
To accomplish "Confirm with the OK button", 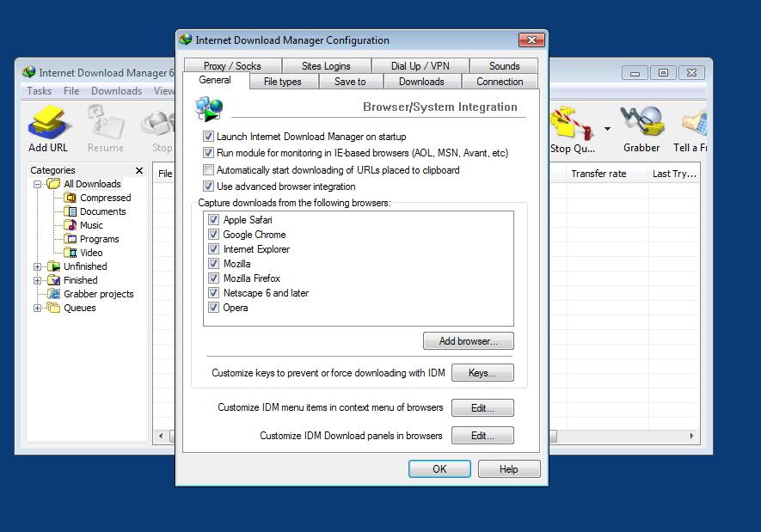I will tap(439, 469).
